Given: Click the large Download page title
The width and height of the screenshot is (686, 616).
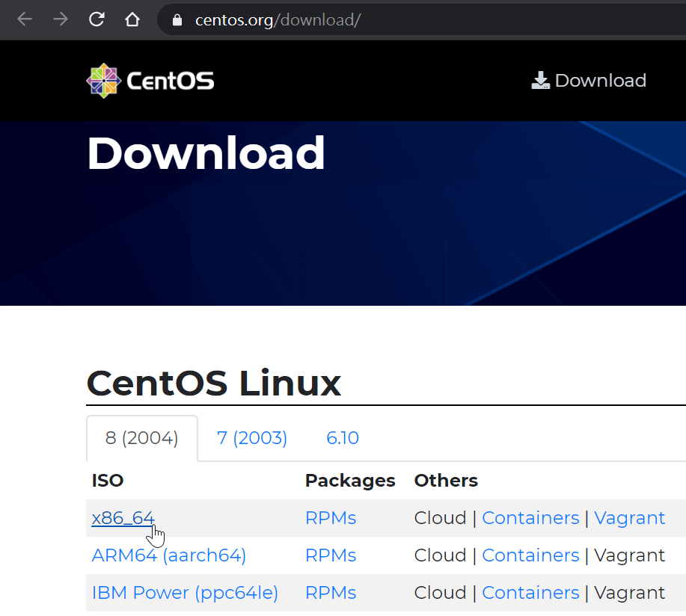Looking at the screenshot, I should 206,153.
